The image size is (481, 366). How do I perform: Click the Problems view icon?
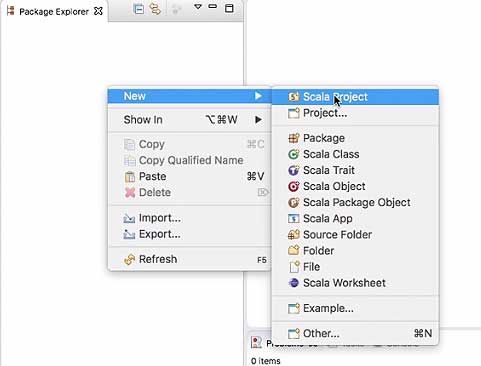pos(256,342)
